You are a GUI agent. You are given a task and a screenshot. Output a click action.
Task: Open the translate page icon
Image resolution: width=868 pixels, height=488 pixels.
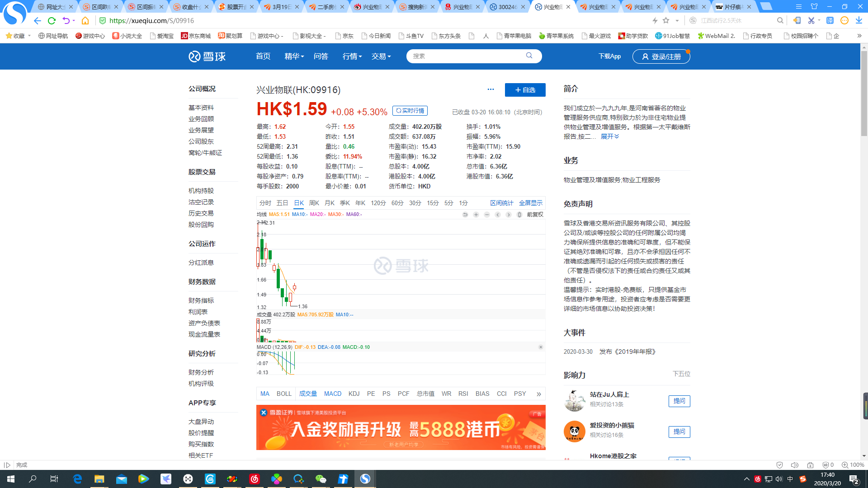pos(830,20)
